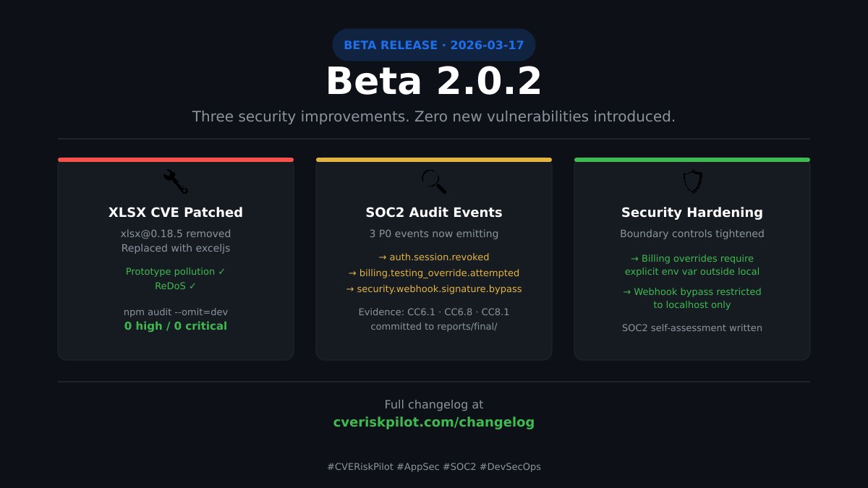This screenshot has height=488, width=868.
Task: Click the #AppSec hashtag
Action: (418, 467)
